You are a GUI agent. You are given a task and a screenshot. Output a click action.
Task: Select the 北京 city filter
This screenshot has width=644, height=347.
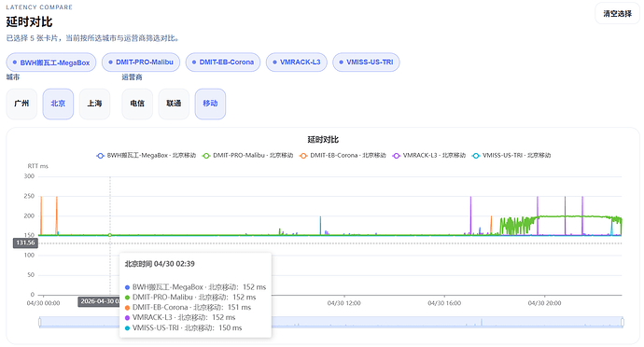[58, 104]
